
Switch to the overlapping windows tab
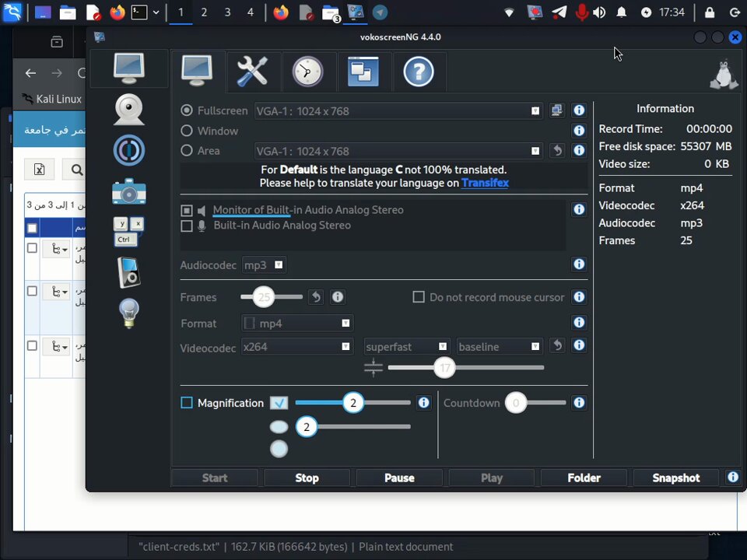[363, 72]
